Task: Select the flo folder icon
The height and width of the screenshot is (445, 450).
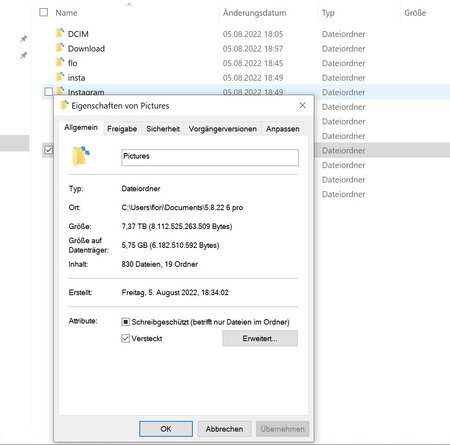Action: [x=60, y=62]
